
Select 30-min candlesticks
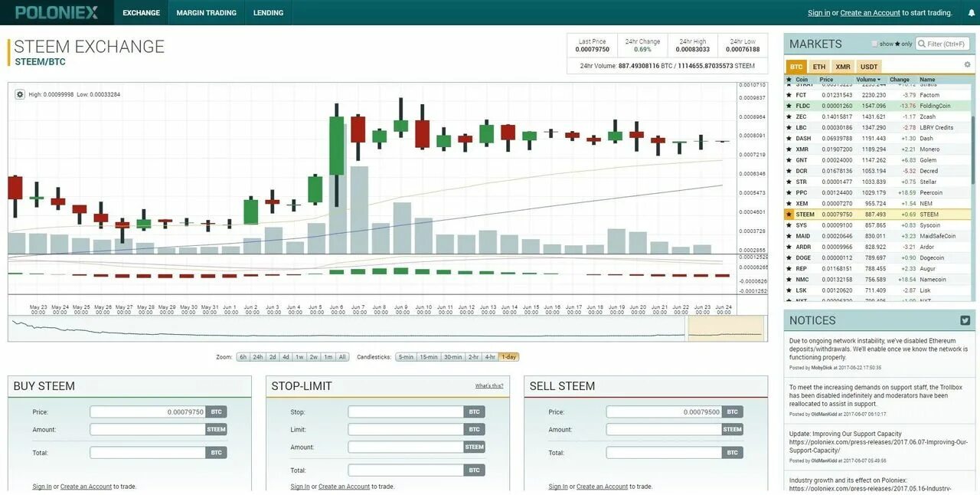point(453,357)
